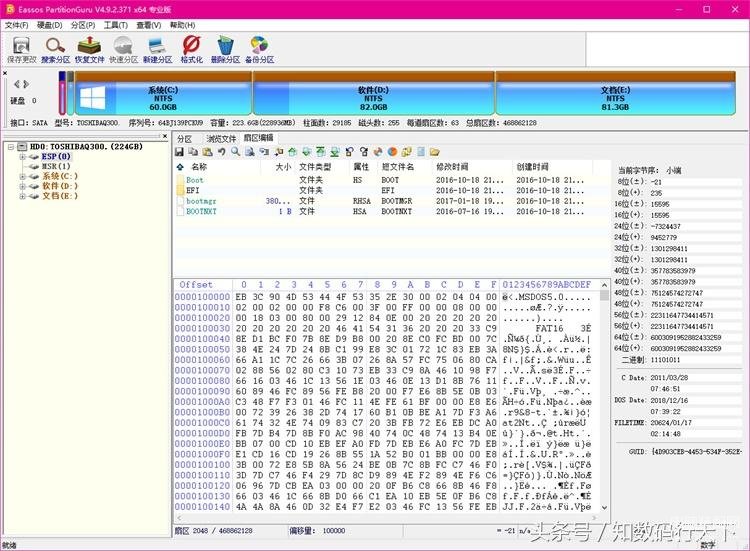Click the up-arrow parent folder icon beside 名称

(x=180, y=167)
